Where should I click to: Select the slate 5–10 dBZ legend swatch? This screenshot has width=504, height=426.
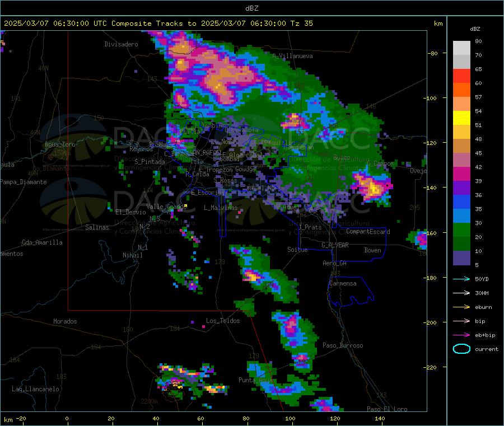pos(461,258)
